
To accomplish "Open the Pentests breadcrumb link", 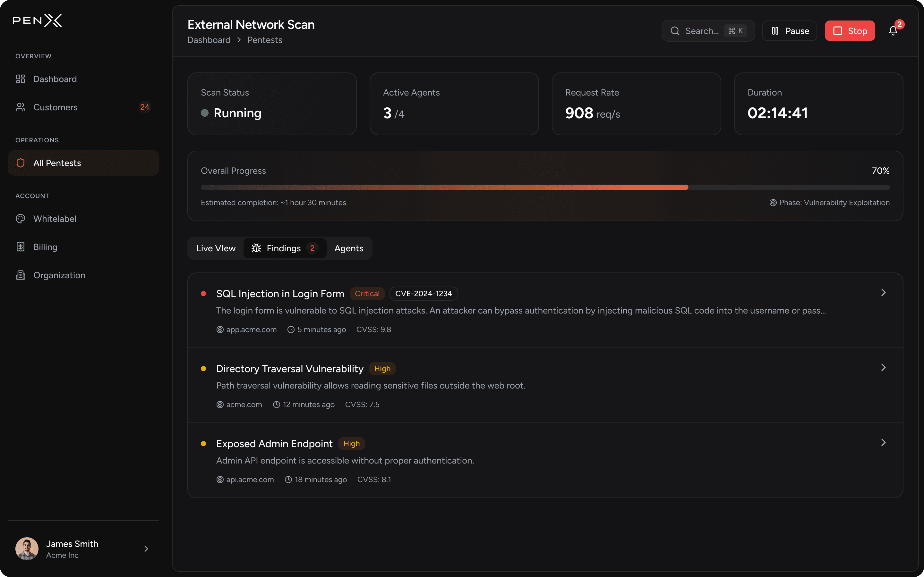I will click(265, 40).
